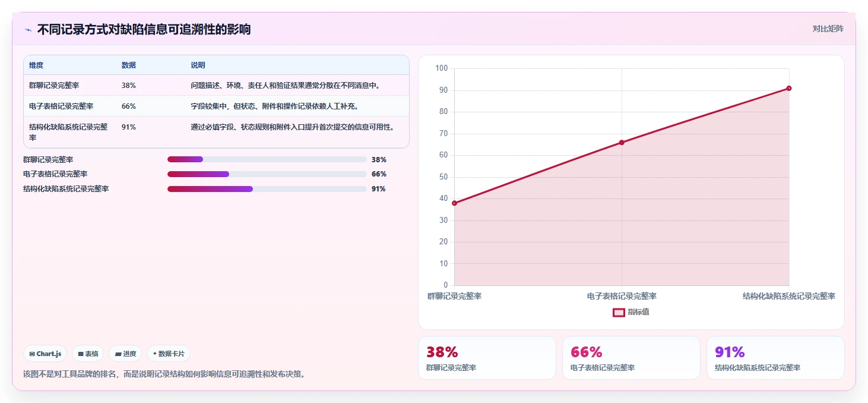Screen dimensions: 868x403
Task: Click the 数据 table column header
Action: (x=129, y=65)
